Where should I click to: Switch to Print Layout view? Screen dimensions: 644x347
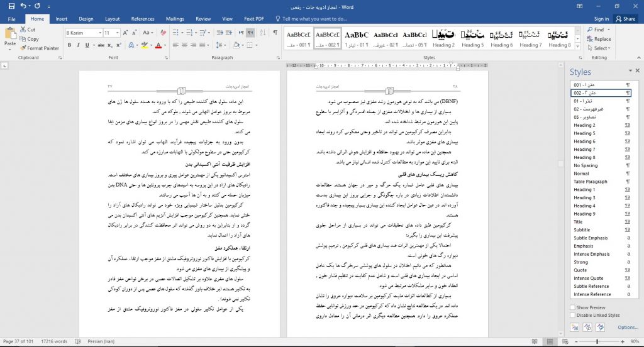pyautogui.click(x=550, y=342)
